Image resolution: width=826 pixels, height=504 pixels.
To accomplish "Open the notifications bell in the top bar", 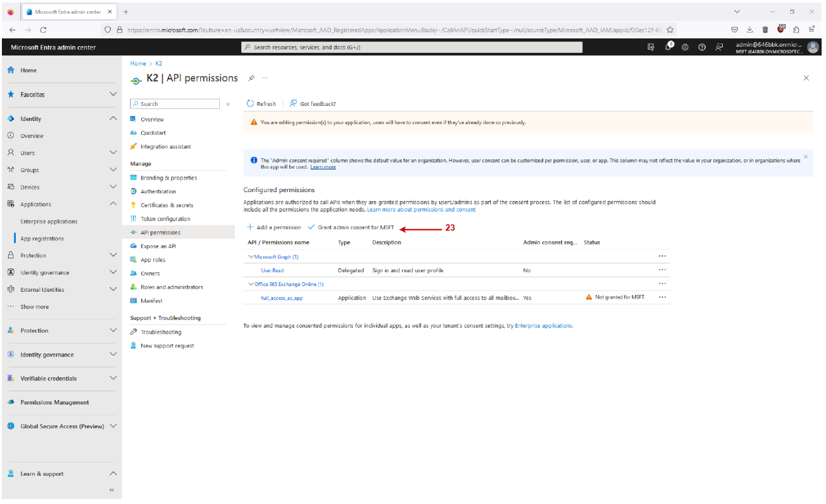I will tap(669, 47).
